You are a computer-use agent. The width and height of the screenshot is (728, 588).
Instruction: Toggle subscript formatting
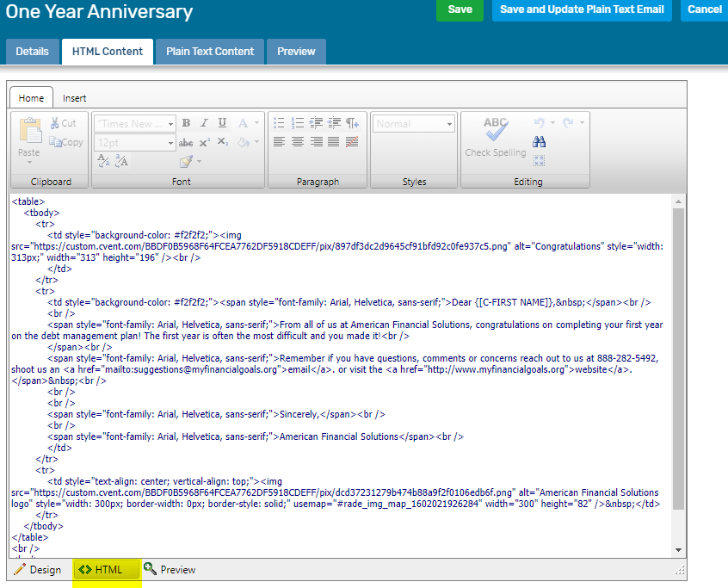222,142
